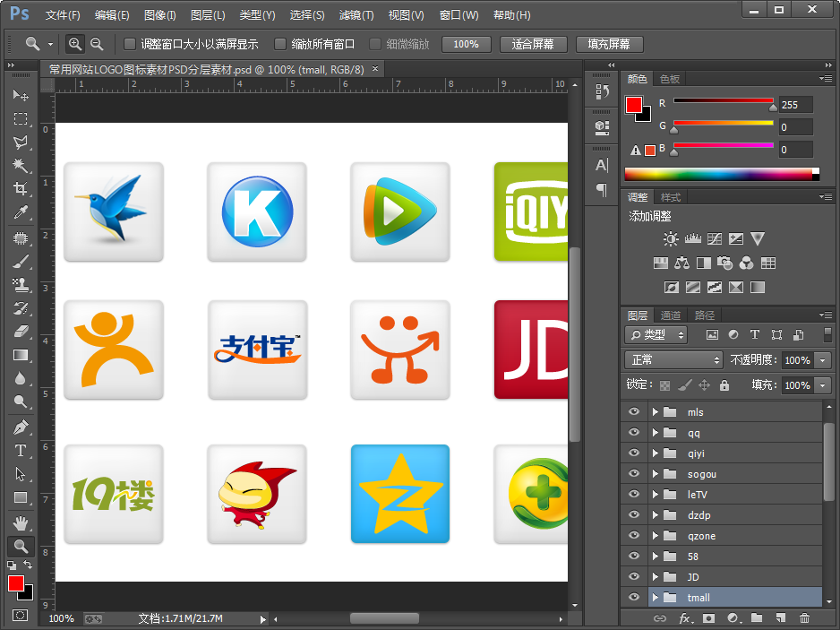Click the Fill Screen button
Viewport: 840px width, 630px height.
click(x=609, y=44)
